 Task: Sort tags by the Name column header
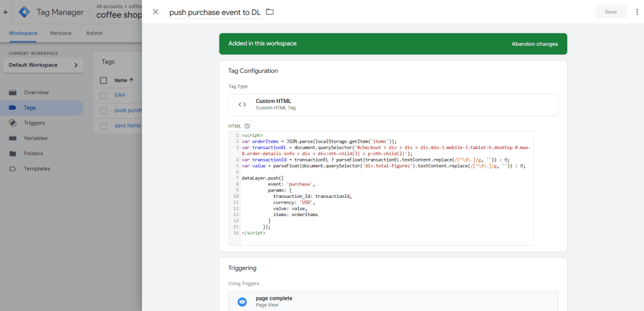tap(124, 80)
